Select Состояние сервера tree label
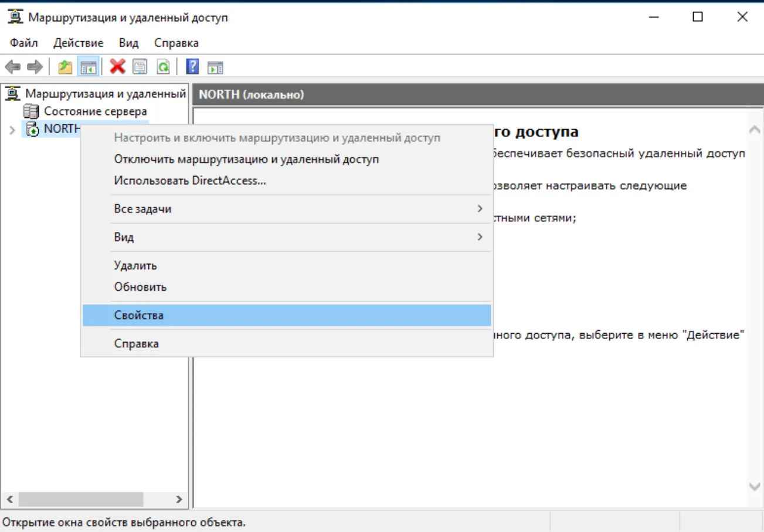 pos(96,111)
